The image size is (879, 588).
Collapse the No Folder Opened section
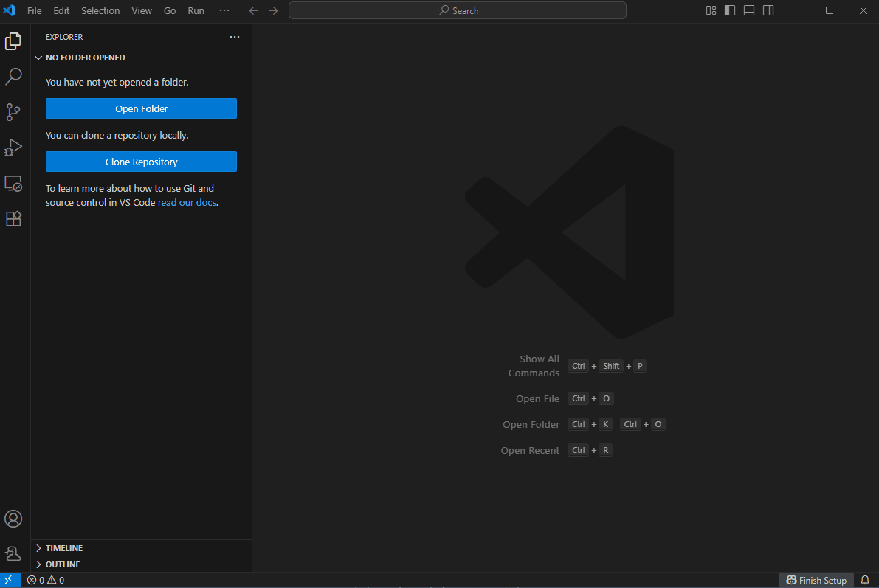pyautogui.click(x=141, y=58)
